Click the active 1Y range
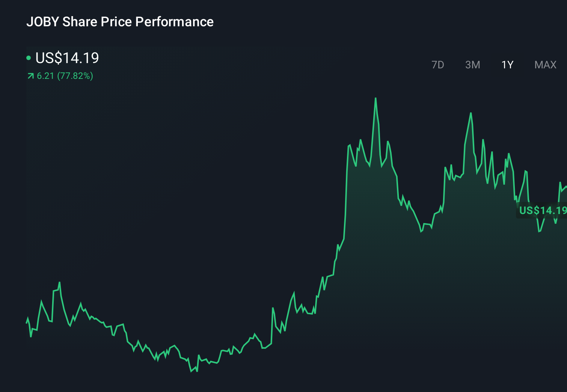 [x=507, y=65]
